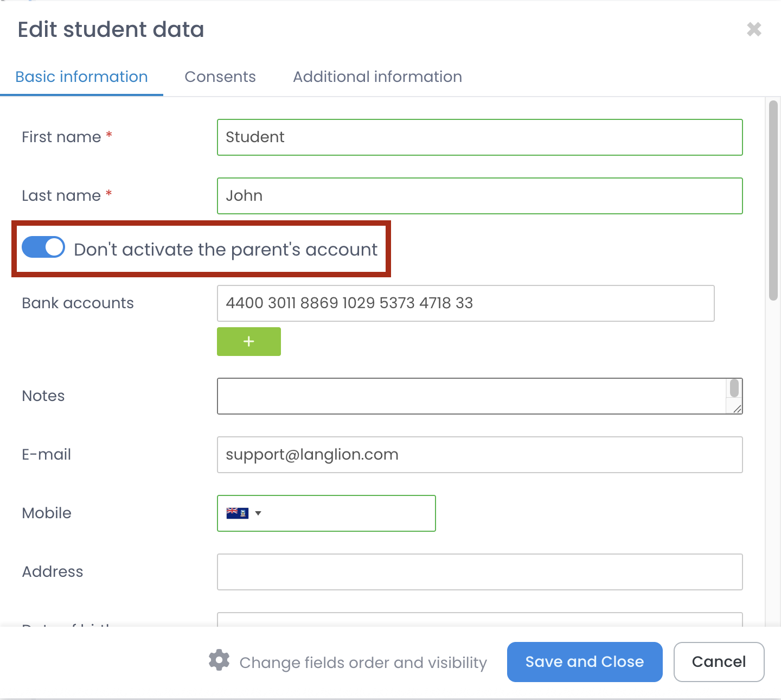Click the First name input field

pos(479,137)
